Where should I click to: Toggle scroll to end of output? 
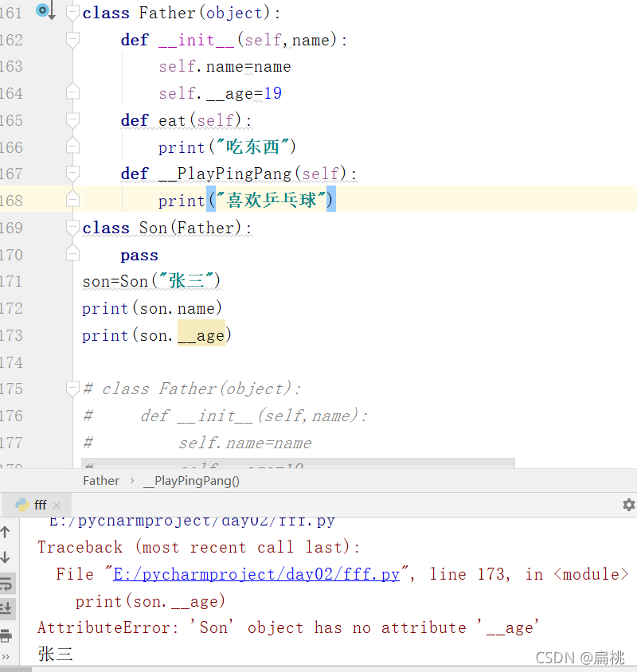pyautogui.click(x=6, y=609)
